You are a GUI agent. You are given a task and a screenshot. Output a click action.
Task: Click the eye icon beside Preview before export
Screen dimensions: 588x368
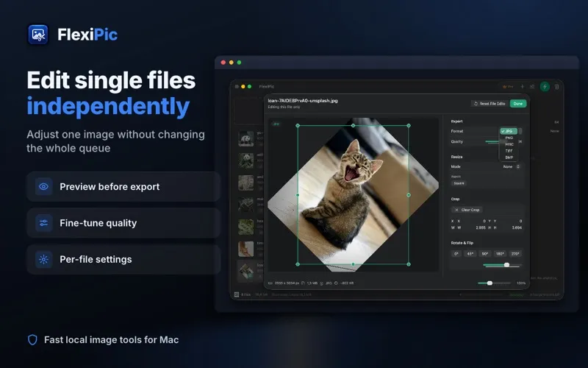click(43, 187)
